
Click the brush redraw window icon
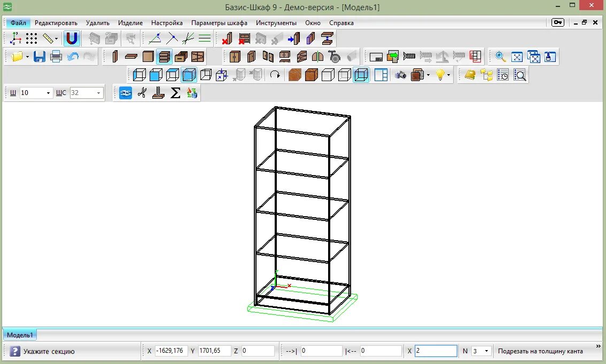pos(550,57)
